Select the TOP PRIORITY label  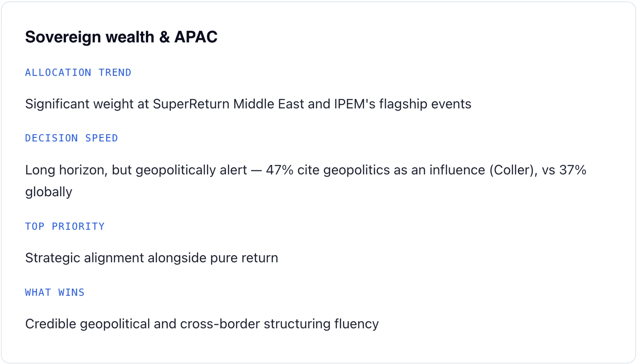[x=65, y=227]
